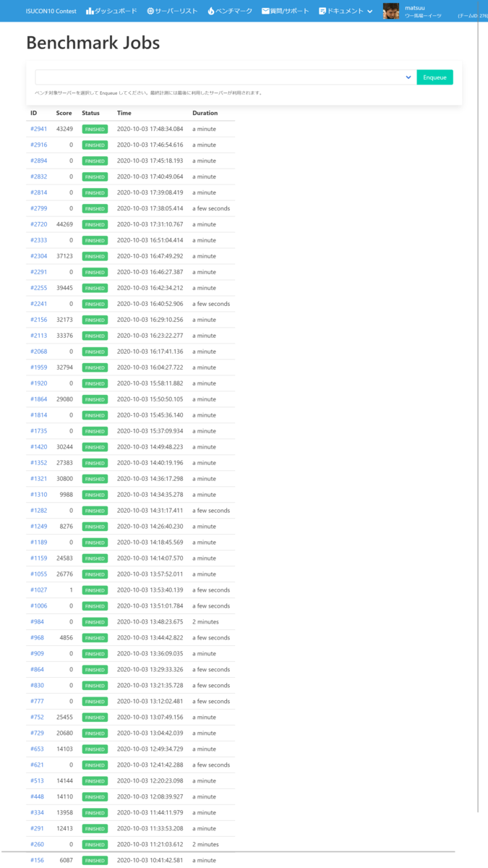Open job #1159 link
The height and width of the screenshot is (868, 488).
click(38, 558)
